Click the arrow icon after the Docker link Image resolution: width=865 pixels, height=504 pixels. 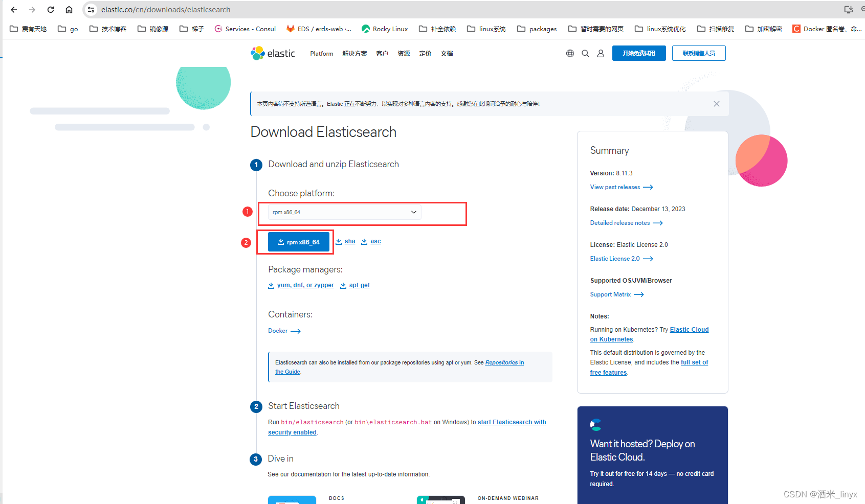pyautogui.click(x=295, y=331)
